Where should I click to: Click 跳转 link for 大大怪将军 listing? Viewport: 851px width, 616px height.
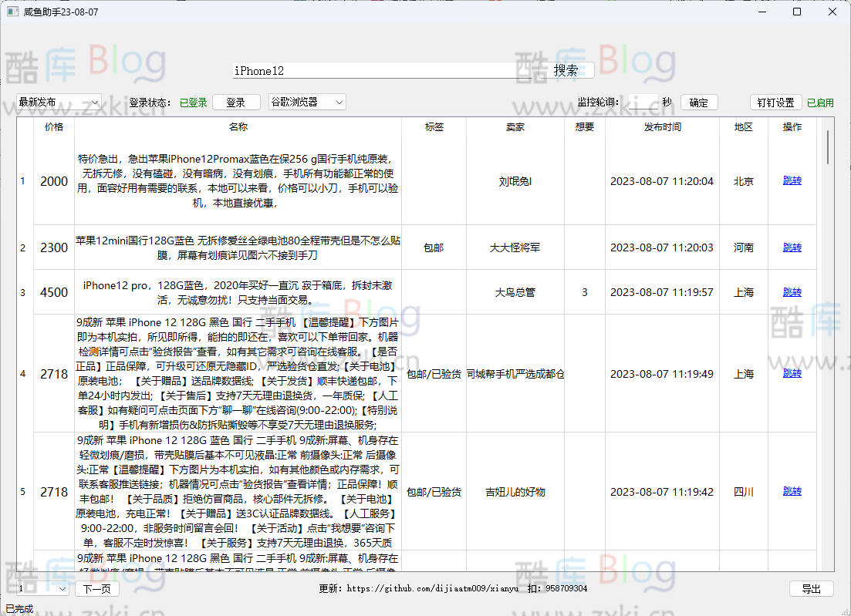click(x=792, y=247)
